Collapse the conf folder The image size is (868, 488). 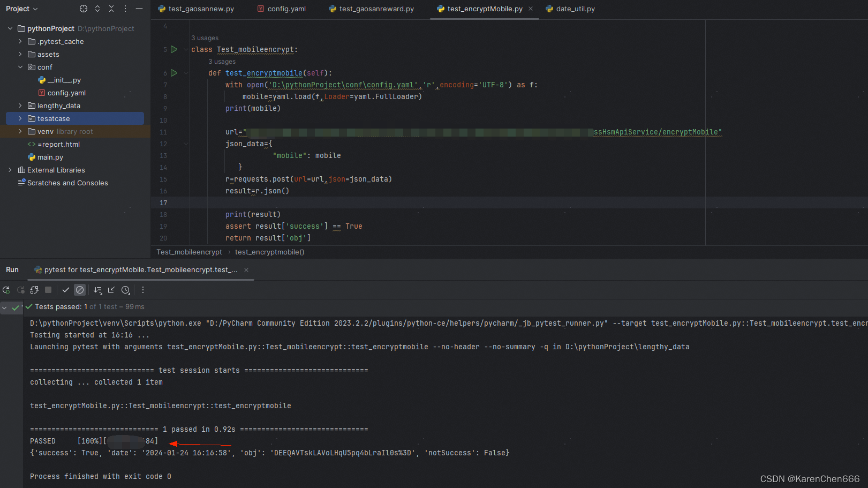(20, 67)
